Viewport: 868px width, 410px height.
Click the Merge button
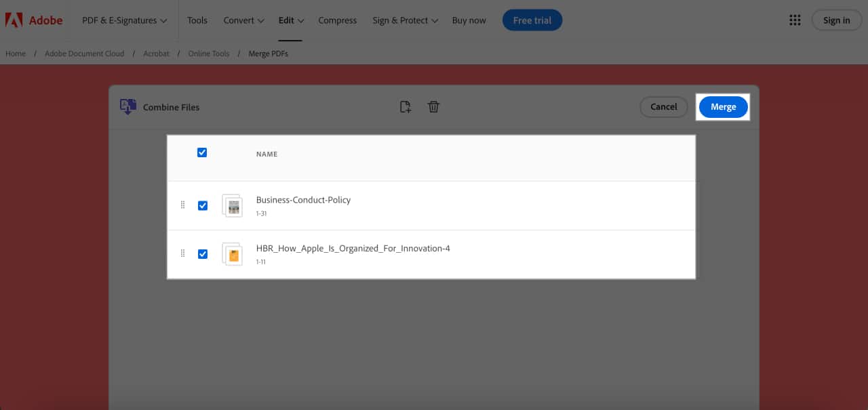[723, 107]
